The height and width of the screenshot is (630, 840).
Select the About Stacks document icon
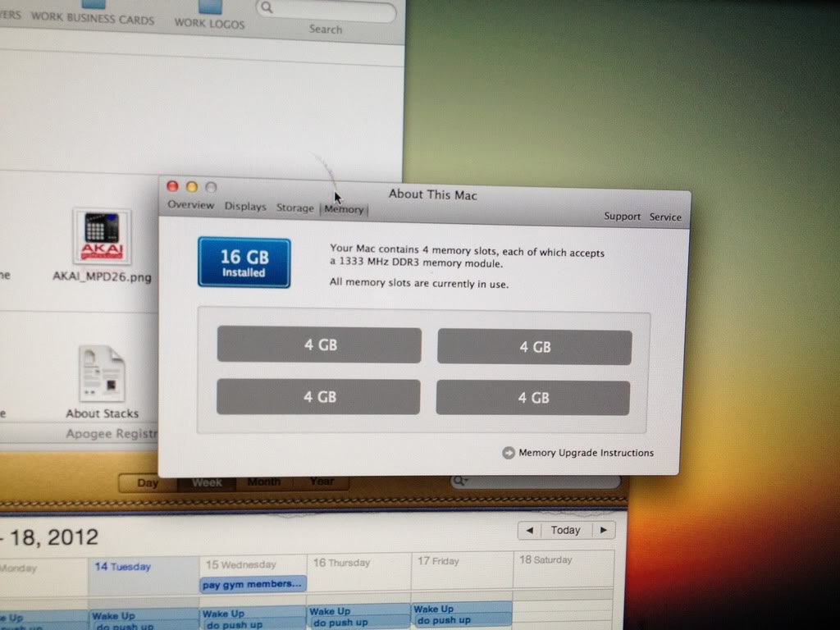tap(102, 374)
